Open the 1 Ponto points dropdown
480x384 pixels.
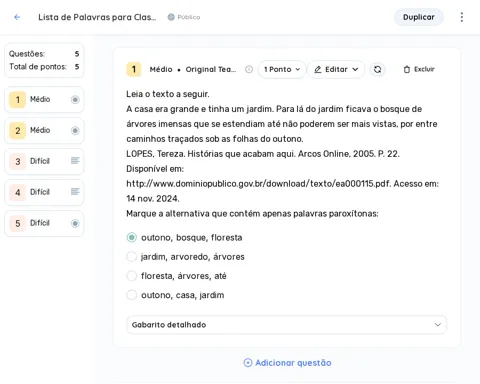pyautogui.click(x=282, y=69)
